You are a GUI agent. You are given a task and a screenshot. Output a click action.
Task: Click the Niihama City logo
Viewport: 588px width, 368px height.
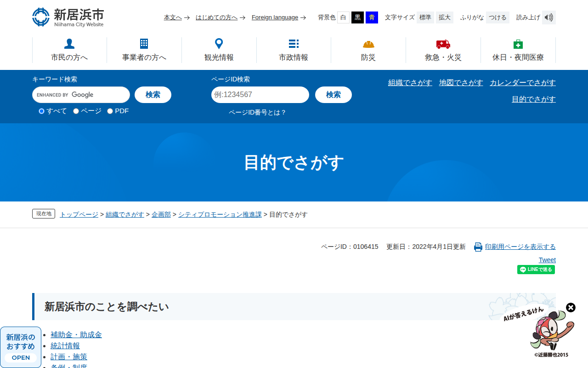click(x=68, y=17)
